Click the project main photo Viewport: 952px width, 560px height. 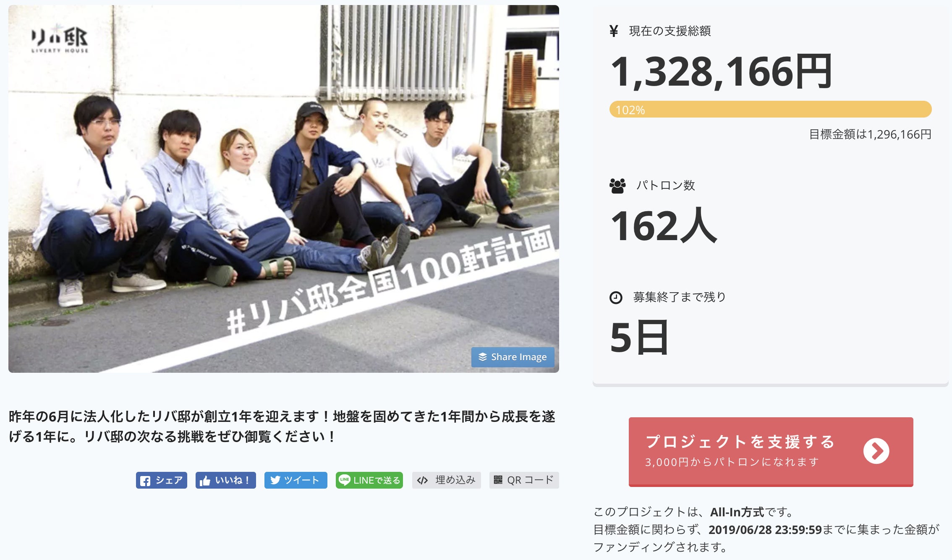(284, 188)
